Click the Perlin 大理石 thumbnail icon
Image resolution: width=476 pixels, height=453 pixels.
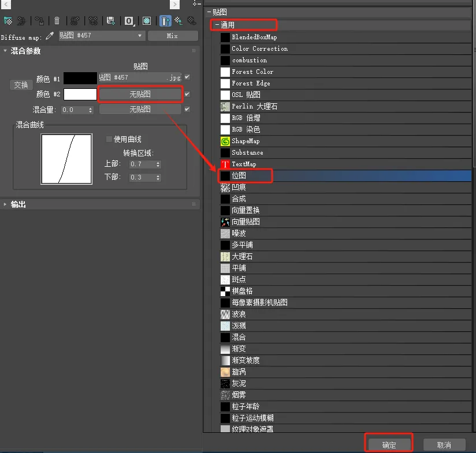[225, 106]
